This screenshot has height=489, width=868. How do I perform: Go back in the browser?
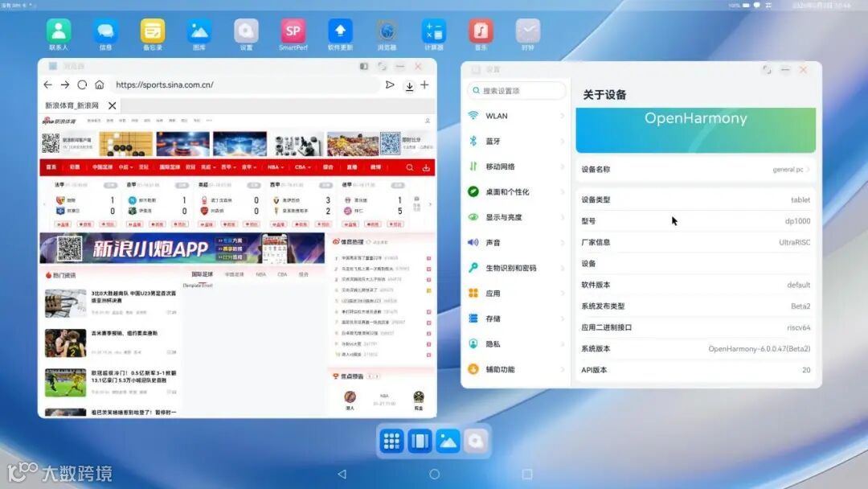click(x=48, y=84)
